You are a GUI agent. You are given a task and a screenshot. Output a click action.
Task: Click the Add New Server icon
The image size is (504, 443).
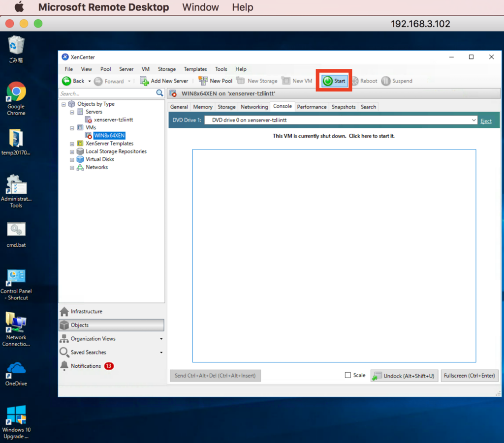[x=144, y=81]
